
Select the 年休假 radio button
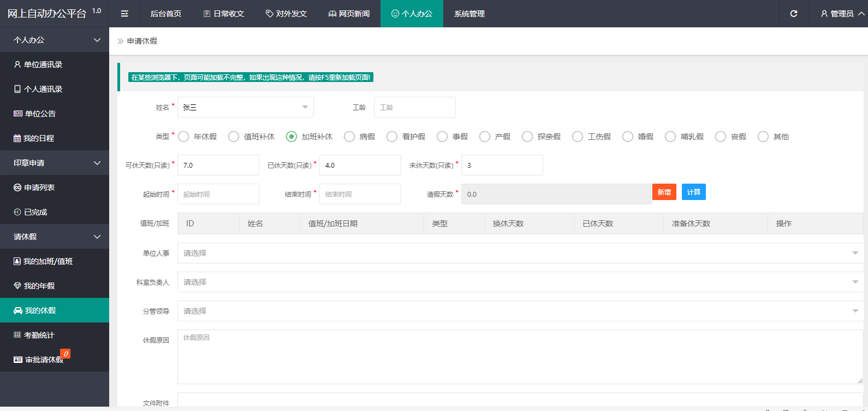tap(184, 137)
